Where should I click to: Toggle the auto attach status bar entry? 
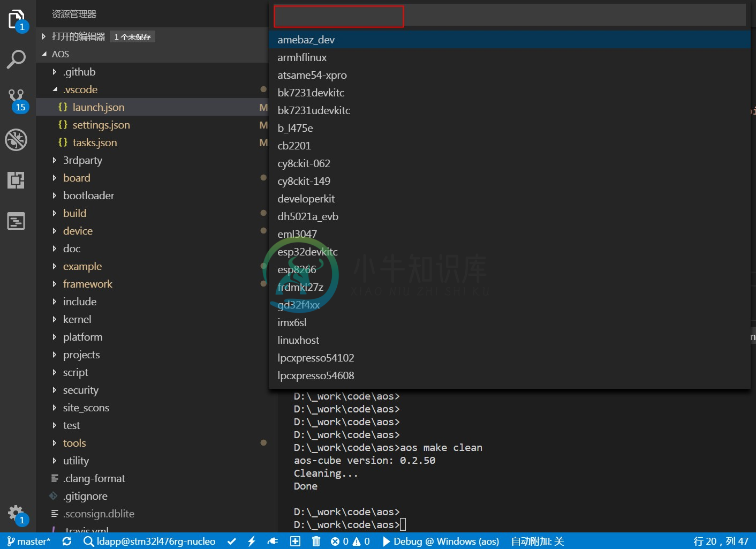click(537, 542)
